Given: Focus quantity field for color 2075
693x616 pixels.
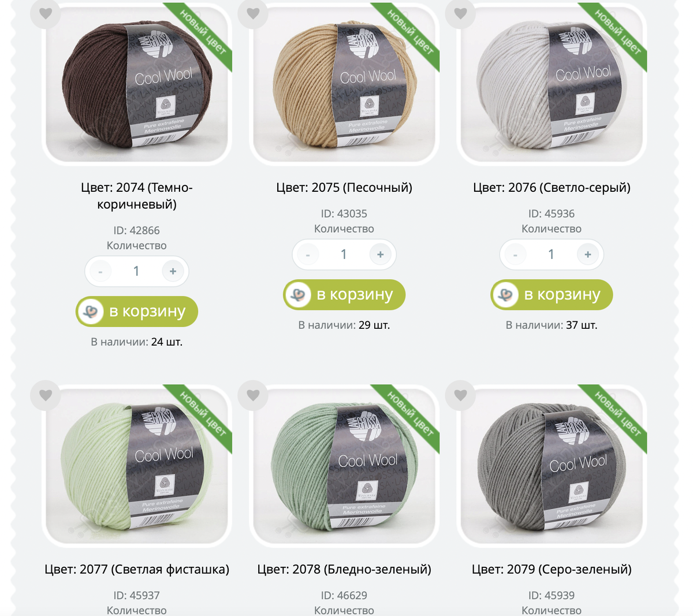Looking at the screenshot, I should 344,254.
